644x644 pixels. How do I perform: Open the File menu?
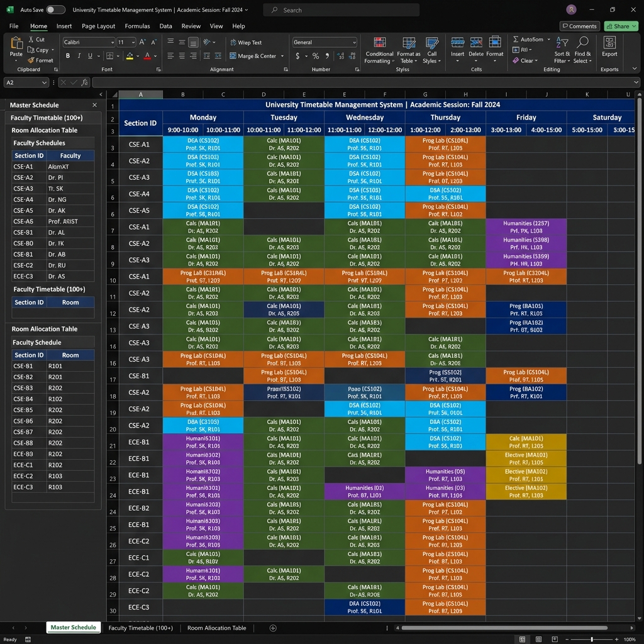click(14, 26)
